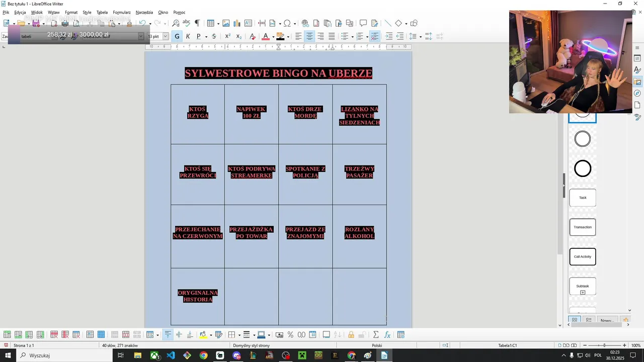Open the Format menu
Viewport: 644px width, 362px height.
[71, 12]
